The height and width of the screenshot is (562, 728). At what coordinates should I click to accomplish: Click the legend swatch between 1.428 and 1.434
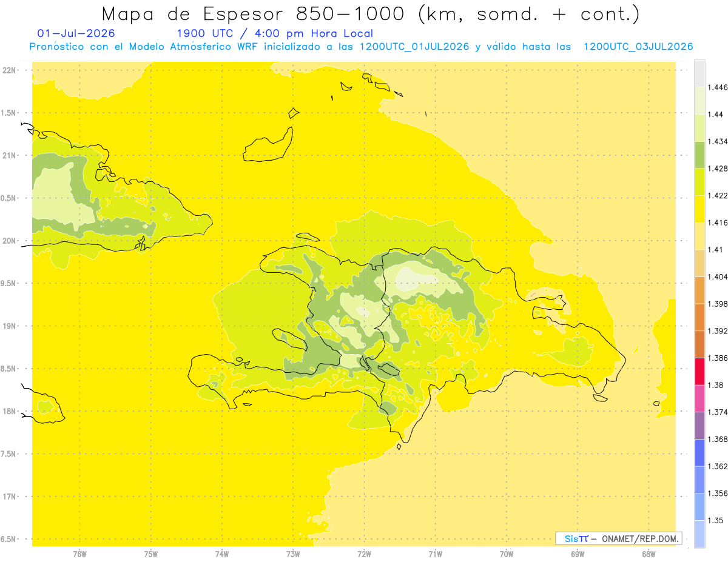point(699,155)
